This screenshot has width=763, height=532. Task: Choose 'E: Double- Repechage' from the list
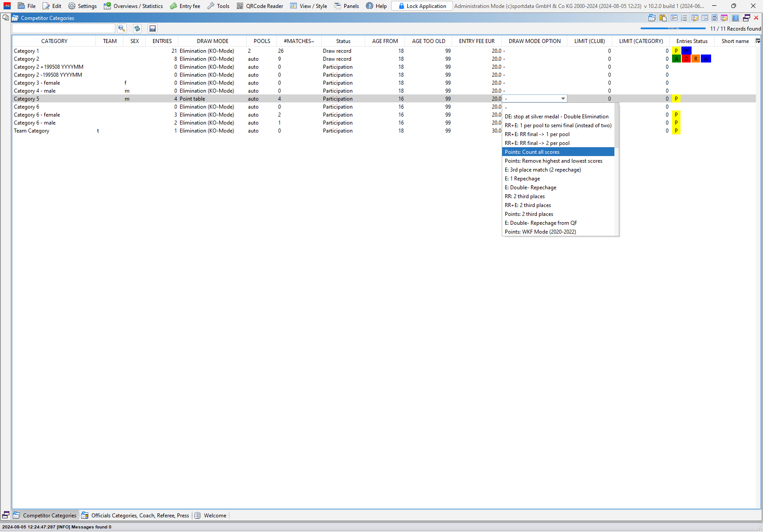530,188
